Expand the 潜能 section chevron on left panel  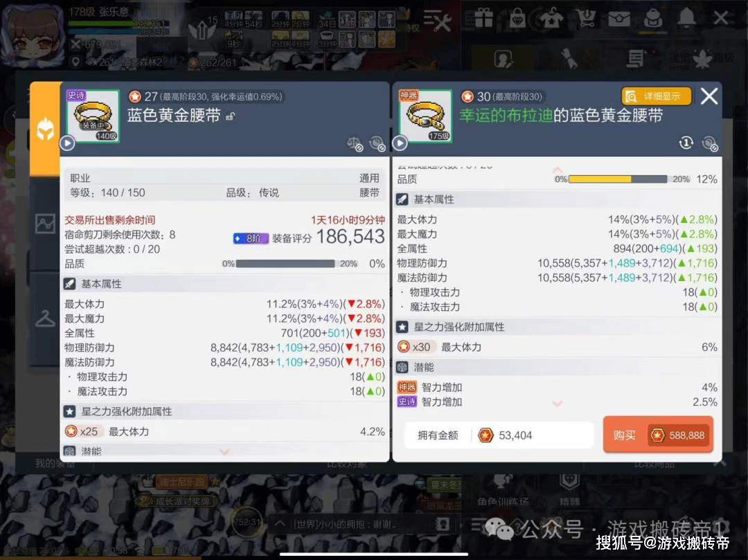point(224,451)
